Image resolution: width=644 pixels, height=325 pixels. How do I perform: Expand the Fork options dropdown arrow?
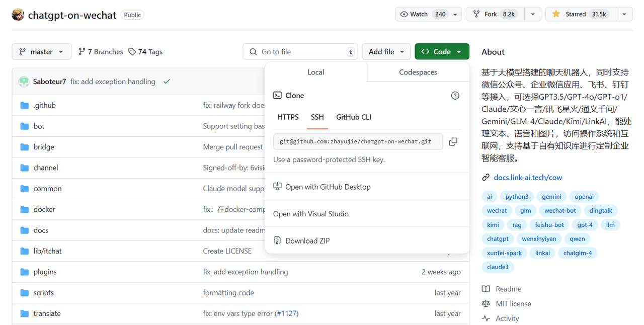point(532,14)
